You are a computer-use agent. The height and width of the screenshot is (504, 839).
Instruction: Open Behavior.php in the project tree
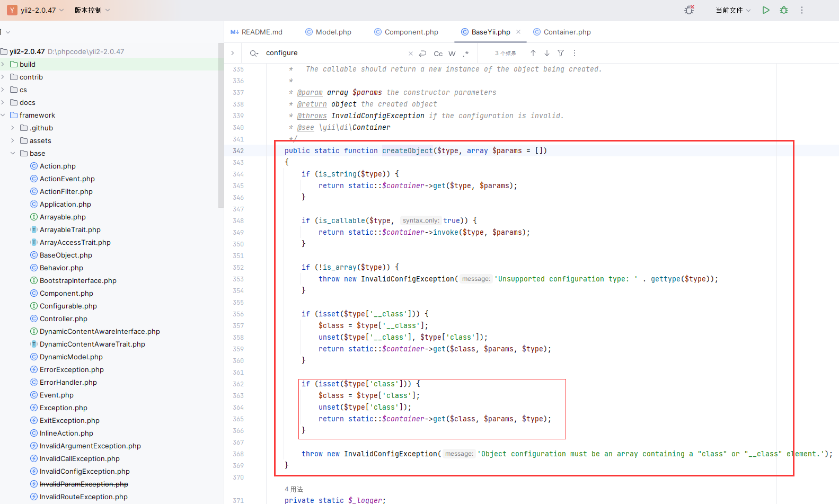click(61, 268)
